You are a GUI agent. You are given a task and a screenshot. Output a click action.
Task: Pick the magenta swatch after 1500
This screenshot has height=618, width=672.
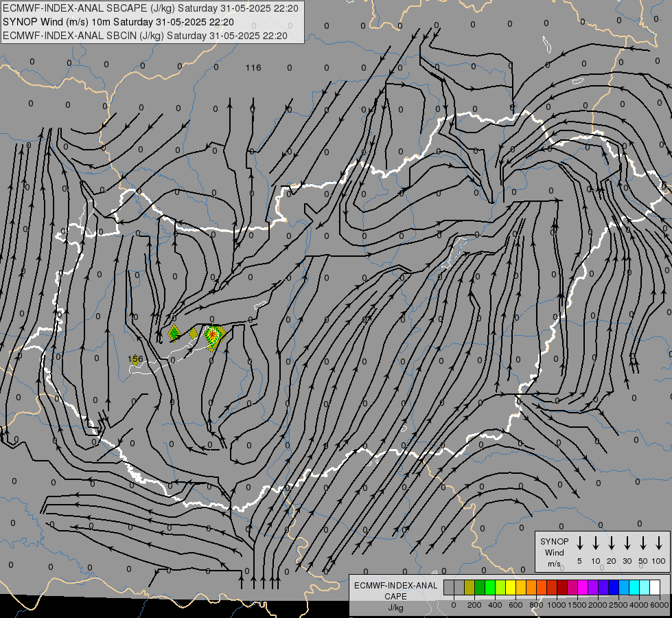pos(583,587)
